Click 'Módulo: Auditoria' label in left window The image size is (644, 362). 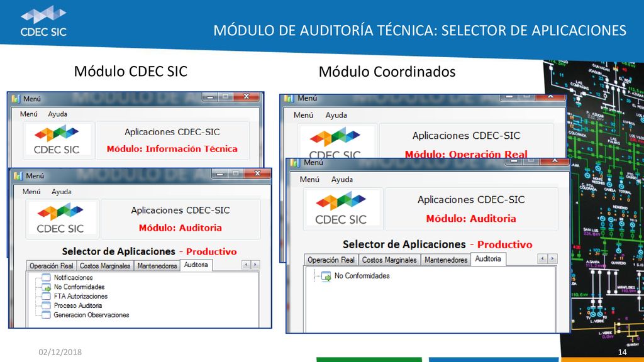click(180, 228)
